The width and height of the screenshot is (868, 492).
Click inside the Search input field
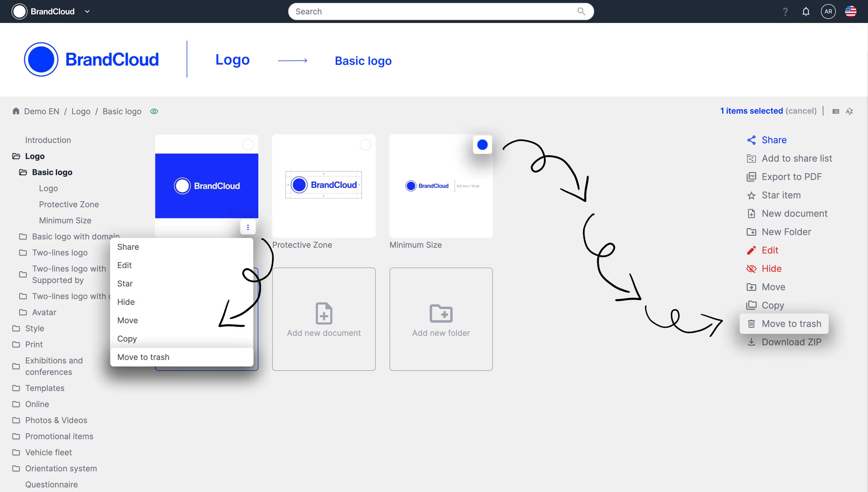point(433,11)
